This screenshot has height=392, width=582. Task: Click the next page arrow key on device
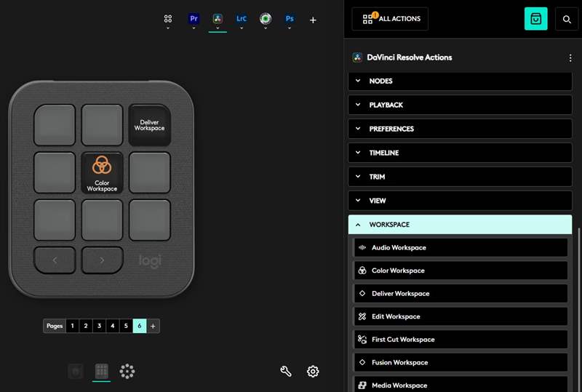coord(102,260)
